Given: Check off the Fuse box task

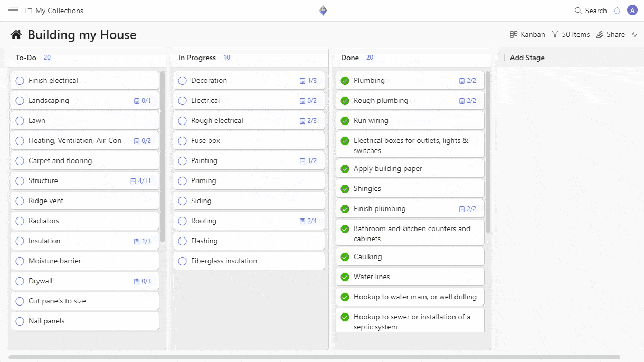Looking at the screenshot, I should point(183,141).
